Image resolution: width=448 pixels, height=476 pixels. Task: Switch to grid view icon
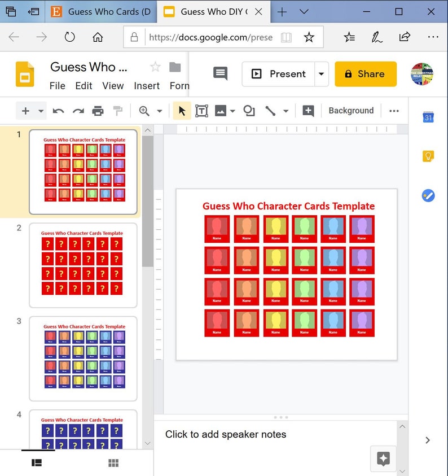pos(113,462)
